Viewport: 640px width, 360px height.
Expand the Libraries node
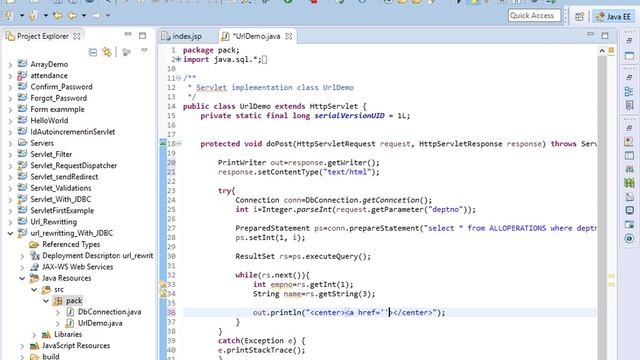(x=34, y=335)
